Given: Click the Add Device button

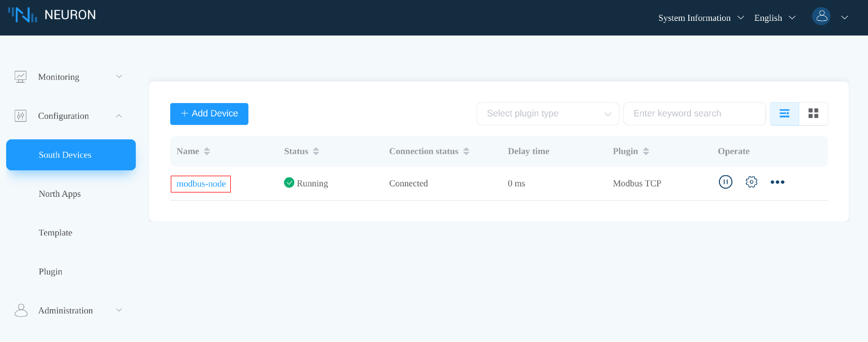Looking at the screenshot, I should click(209, 114).
